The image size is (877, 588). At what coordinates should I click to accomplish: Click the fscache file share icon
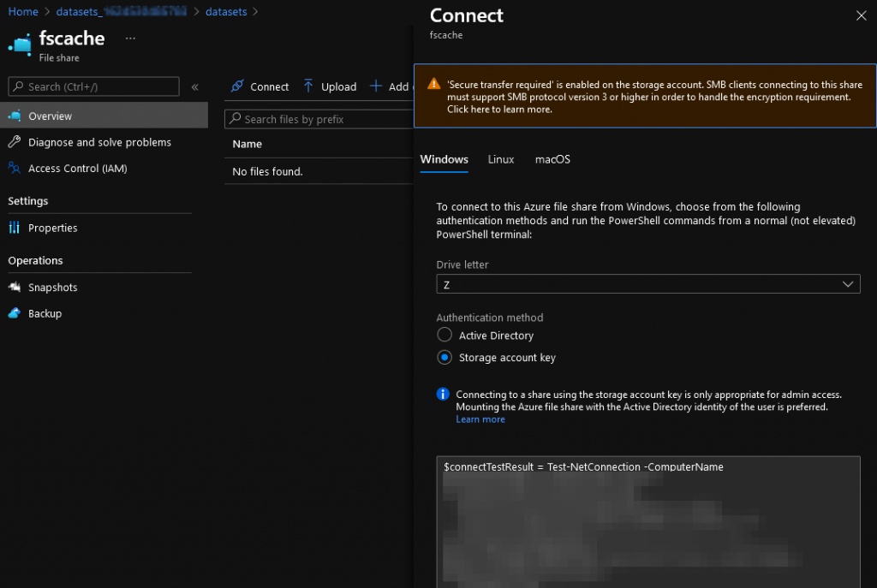[x=21, y=45]
